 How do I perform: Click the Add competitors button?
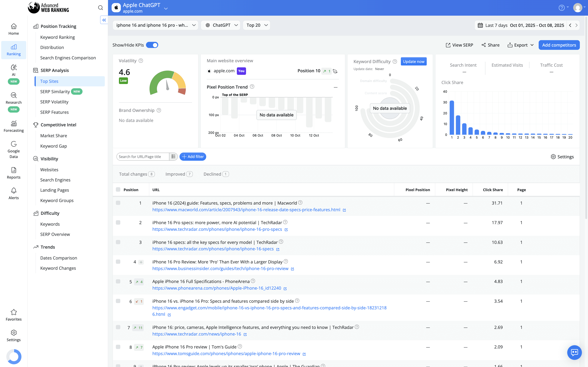pos(559,45)
